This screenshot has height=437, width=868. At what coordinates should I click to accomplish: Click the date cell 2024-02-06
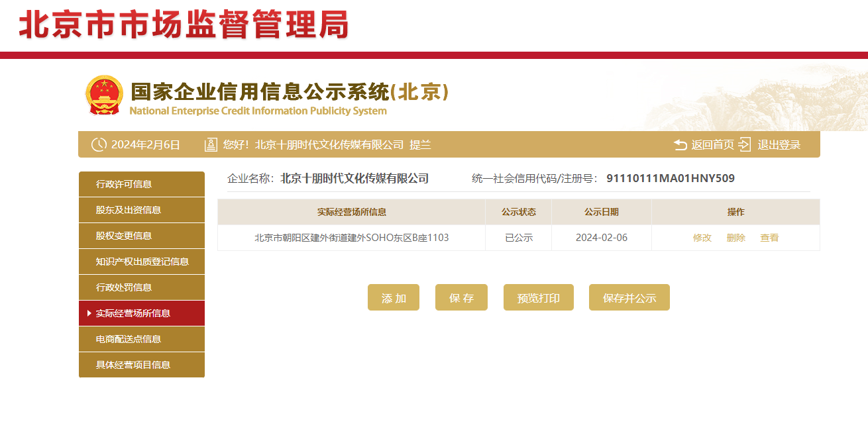[602, 238]
